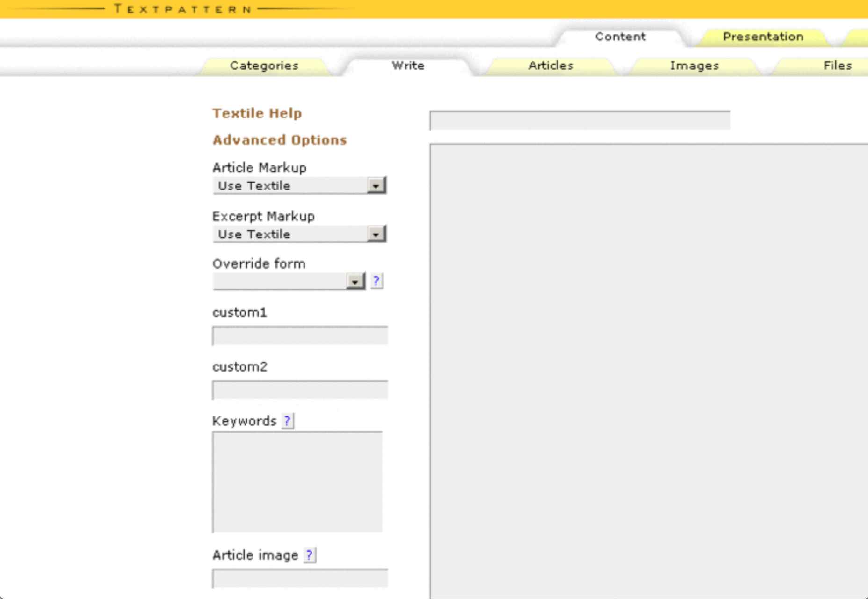
Task: Open the Textile Help link
Action: coord(257,113)
